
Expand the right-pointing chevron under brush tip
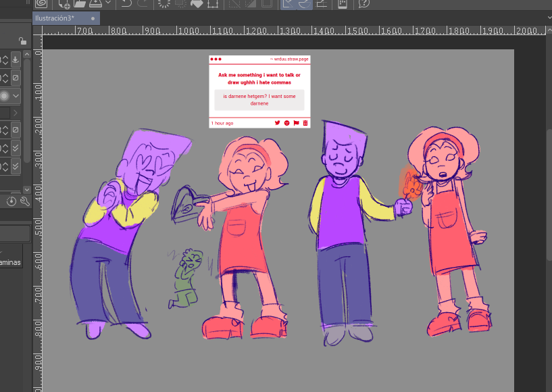point(15,113)
